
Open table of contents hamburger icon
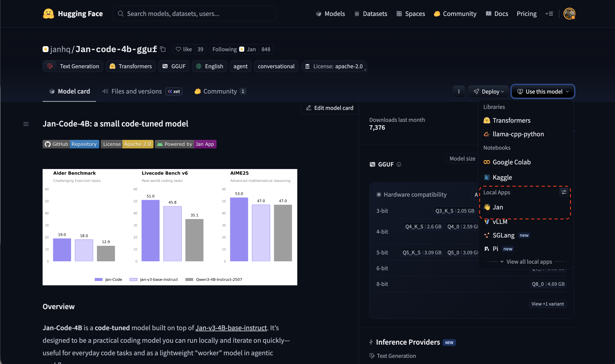tap(26, 124)
